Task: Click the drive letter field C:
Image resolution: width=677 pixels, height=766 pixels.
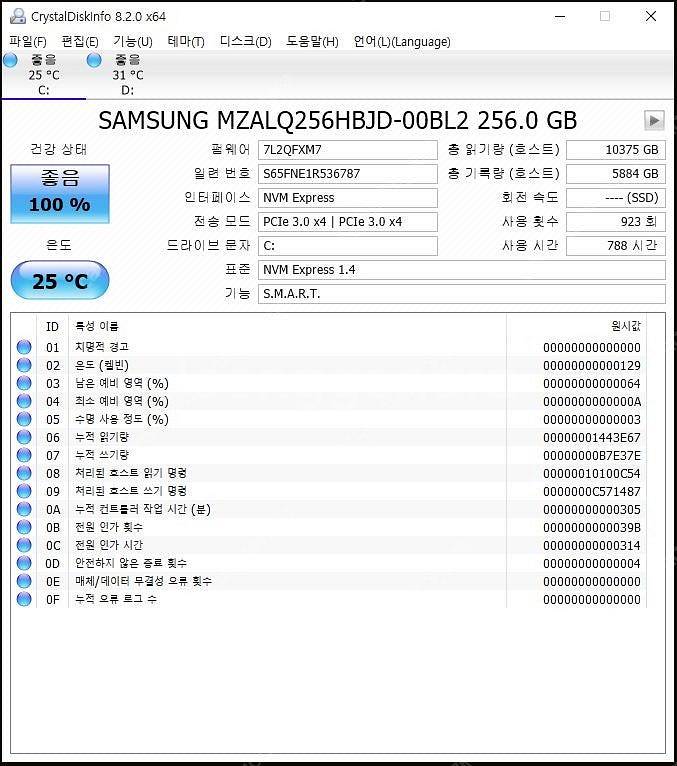Action: tap(347, 246)
